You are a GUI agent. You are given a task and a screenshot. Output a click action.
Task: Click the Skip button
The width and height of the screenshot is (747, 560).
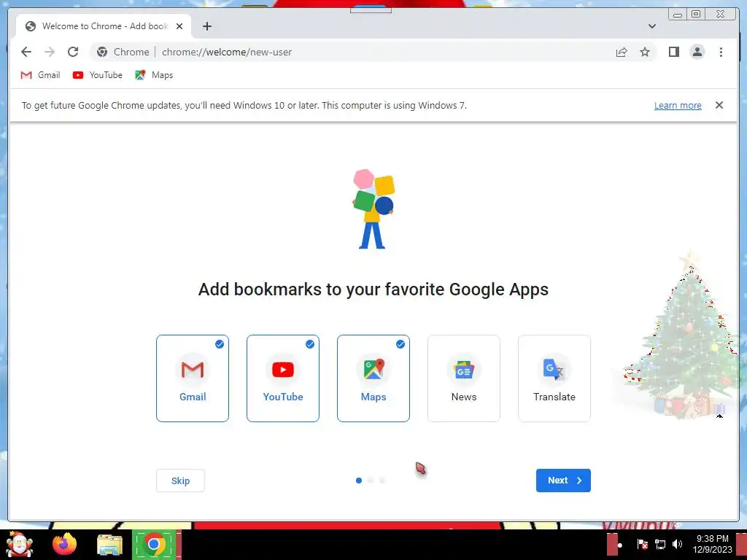[181, 481]
